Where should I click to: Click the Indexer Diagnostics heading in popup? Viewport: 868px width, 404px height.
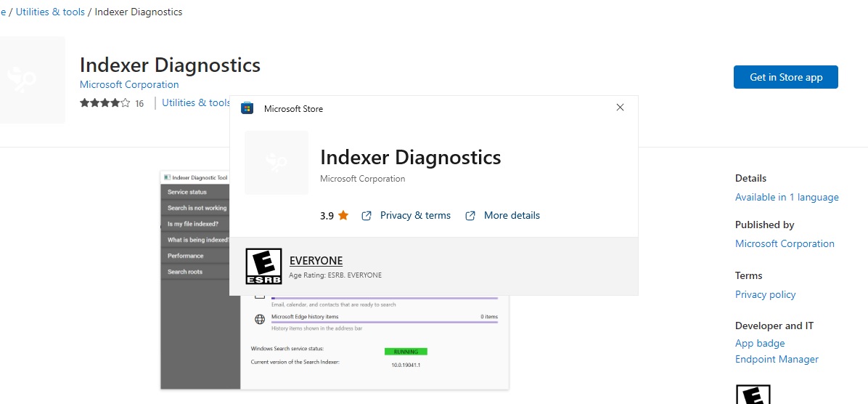(x=410, y=158)
